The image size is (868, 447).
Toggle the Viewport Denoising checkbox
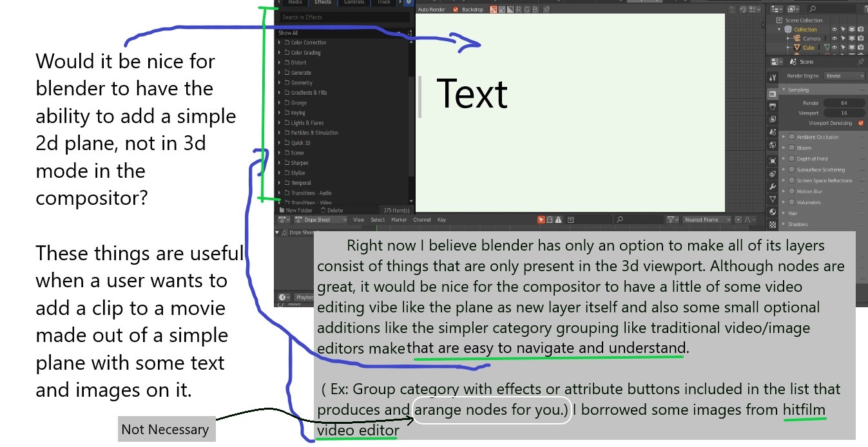point(861,123)
